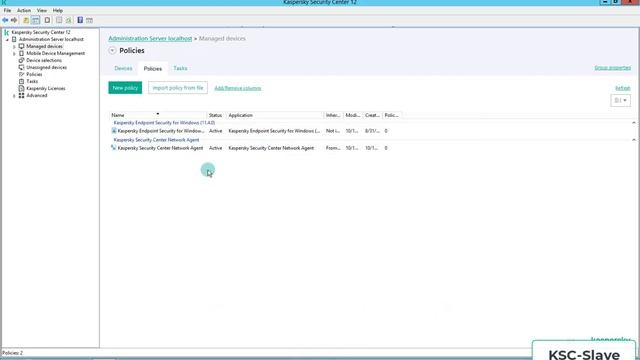Click the blue Back arrow toolbar icon
Image resolution: width=640 pixels, height=360 pixels.
(5, 20)
